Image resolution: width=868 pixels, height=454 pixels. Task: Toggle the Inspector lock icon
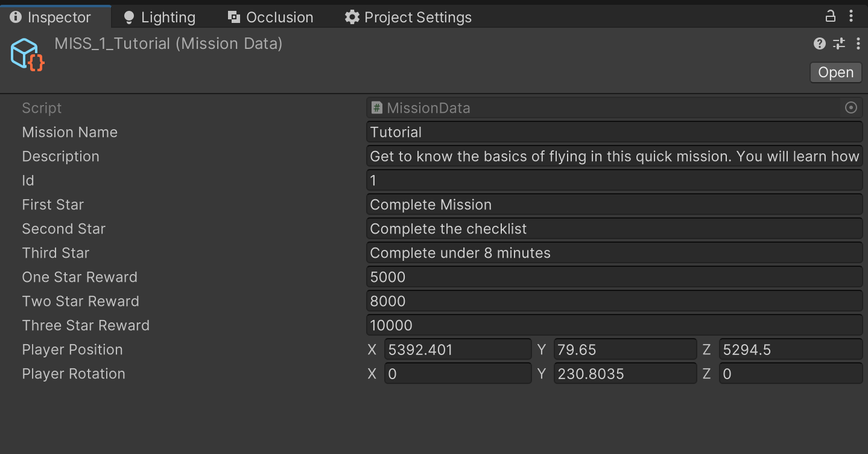coord(831,16)
